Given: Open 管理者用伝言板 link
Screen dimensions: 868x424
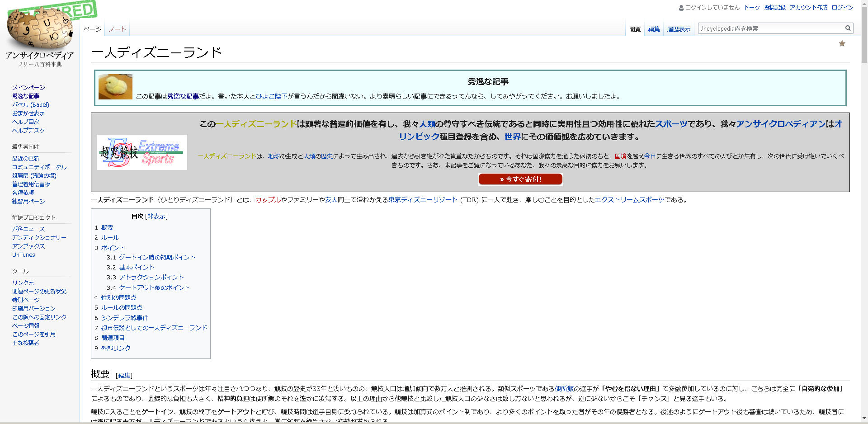Looking at the screenshot, I should click(x=31, y=184).
